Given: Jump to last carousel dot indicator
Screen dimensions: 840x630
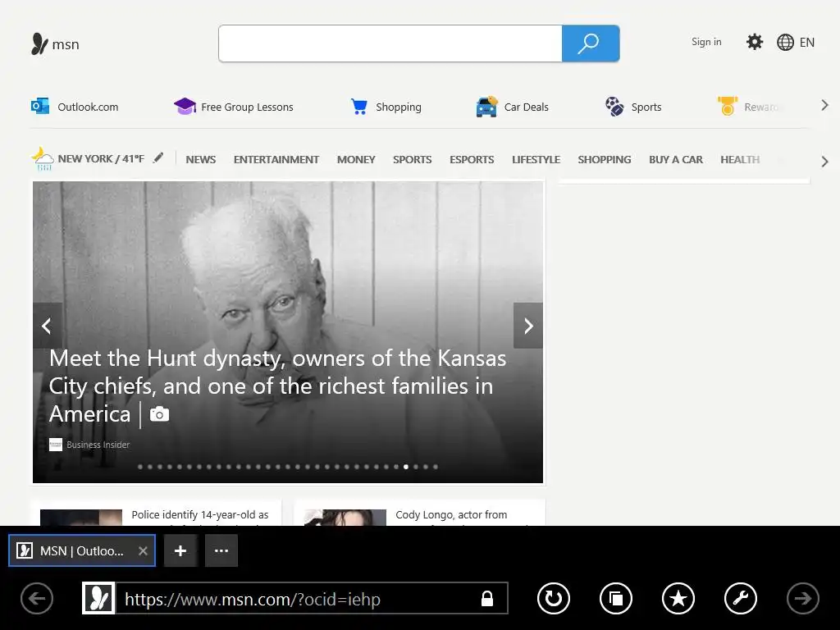Looking at the screenshot, I should pyautogui.click(x=436, y=467).
